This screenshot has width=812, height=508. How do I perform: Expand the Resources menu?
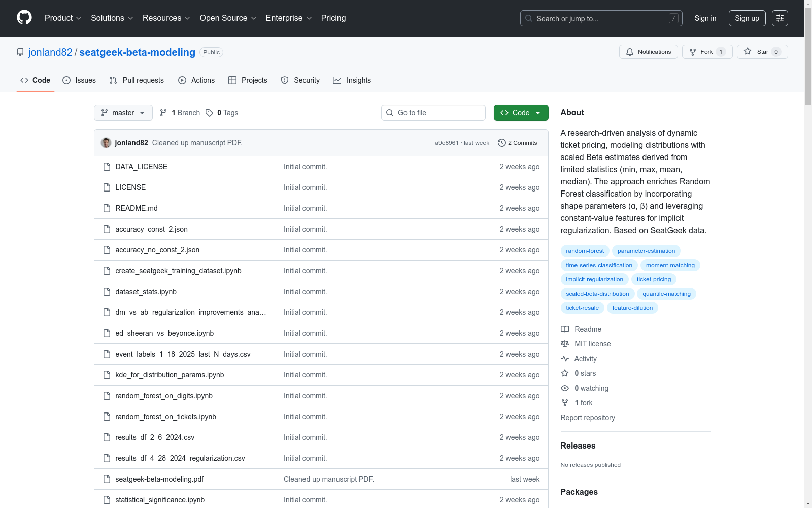166,18
